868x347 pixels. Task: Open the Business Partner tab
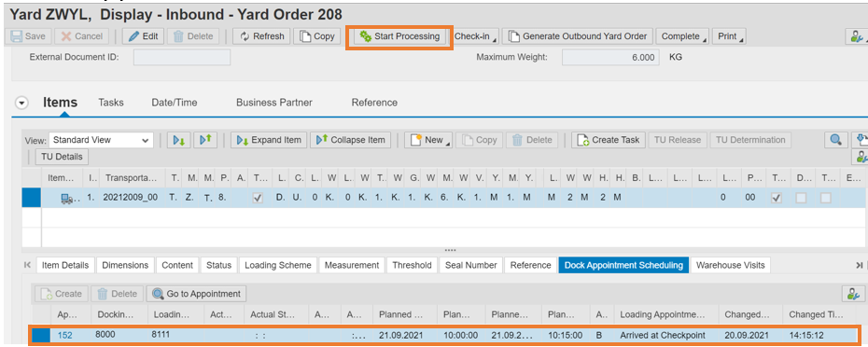[274, 103]
